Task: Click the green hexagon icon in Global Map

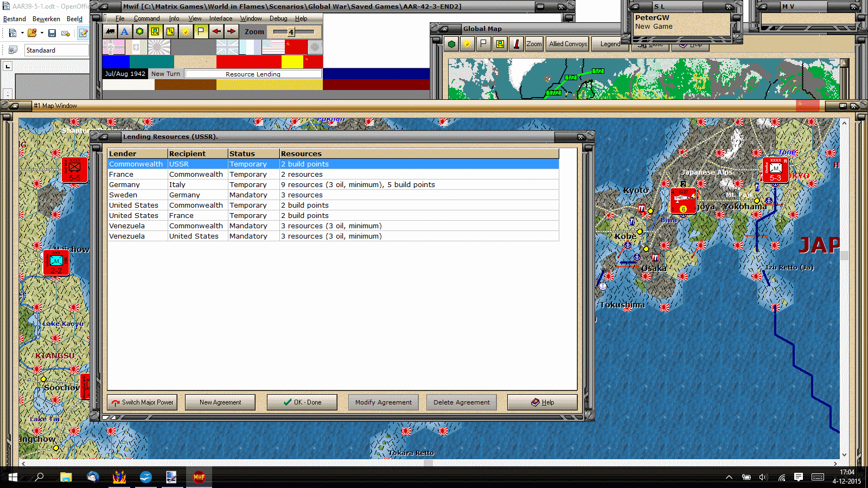Action: click(x=451, y=44)
